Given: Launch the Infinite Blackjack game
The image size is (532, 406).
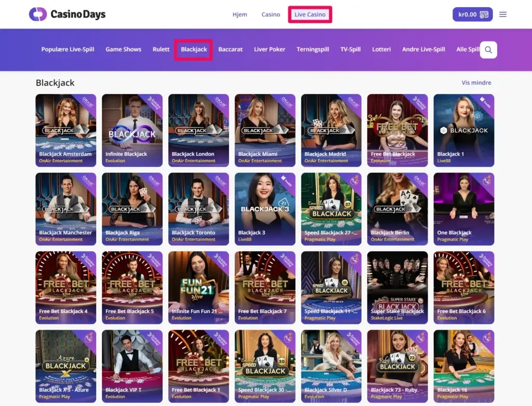Looking at the screenshot, I should [132, 130].
